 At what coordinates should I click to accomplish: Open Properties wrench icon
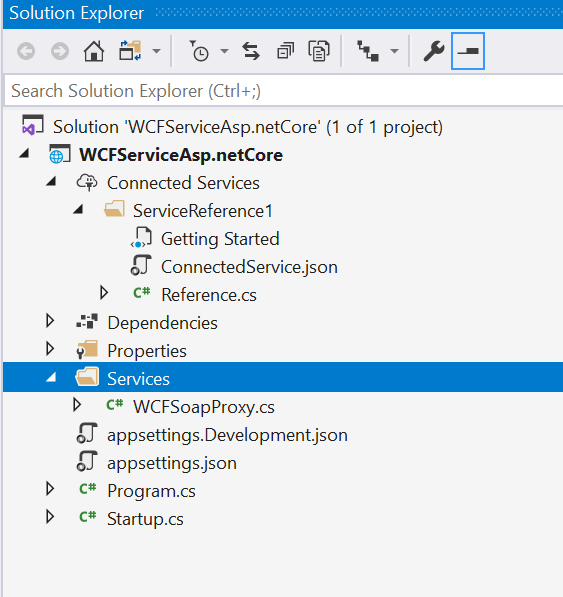(x=434, y=51)
